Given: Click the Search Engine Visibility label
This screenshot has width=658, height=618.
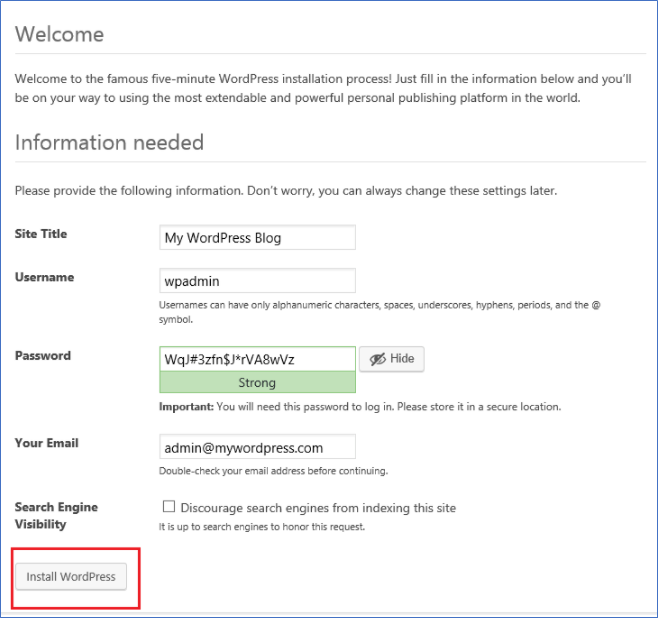Looking at the screenshot, I should (x=56, y=515).
